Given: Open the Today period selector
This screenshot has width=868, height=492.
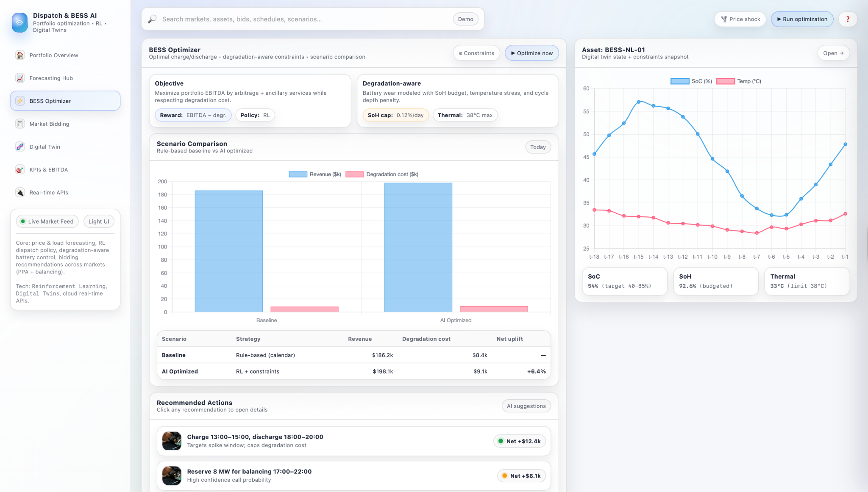Looking at the screenshot, I should click(538, 147).
